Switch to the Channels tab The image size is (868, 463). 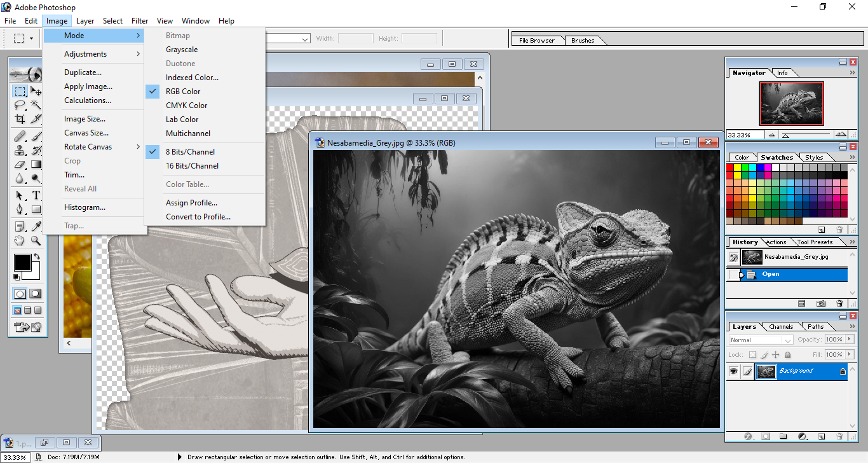[x=780, y=327]
